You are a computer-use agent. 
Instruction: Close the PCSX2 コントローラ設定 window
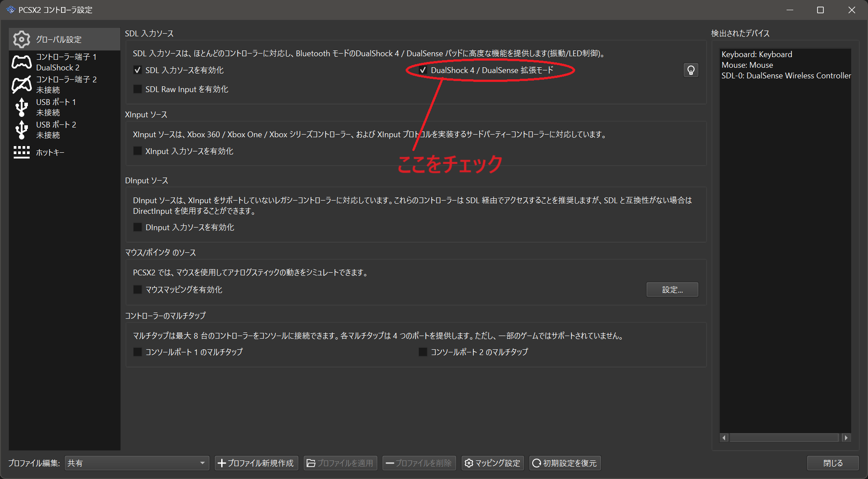point(852,10)
